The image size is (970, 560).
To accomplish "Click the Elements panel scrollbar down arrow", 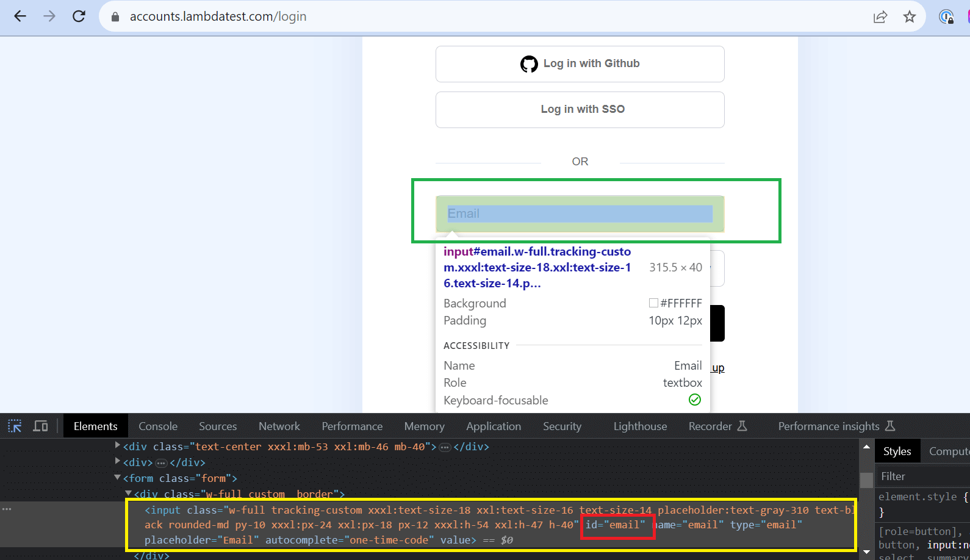I will pos(866,552).
